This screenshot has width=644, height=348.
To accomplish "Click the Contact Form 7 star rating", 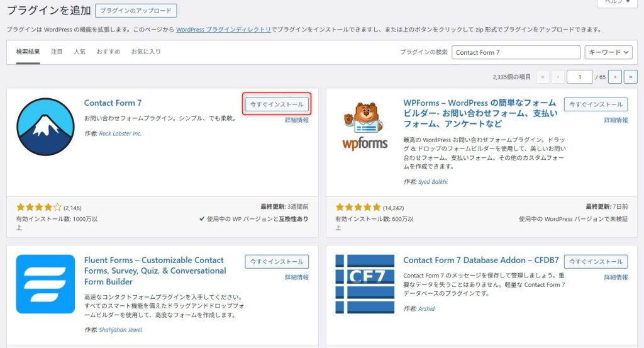I will click(39, 207).
